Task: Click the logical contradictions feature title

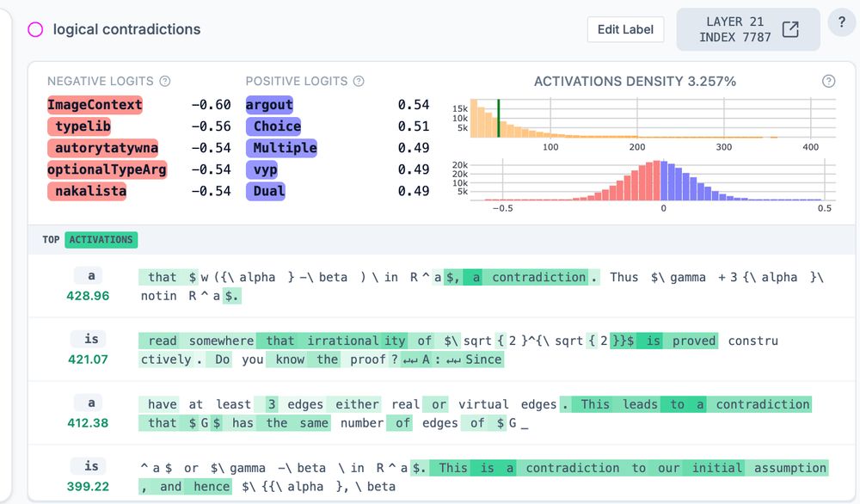Action: coord(126,29)
